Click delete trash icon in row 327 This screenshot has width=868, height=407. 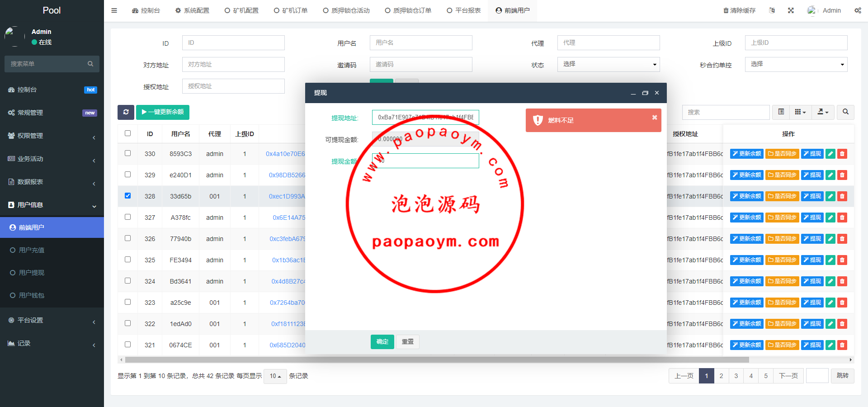[842, 218]
